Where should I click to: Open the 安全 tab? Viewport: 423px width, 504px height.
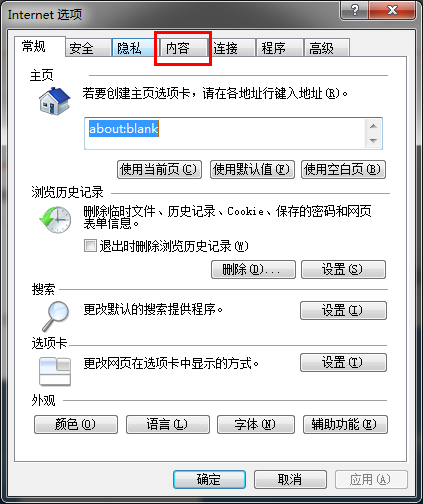tap(88, 48)
